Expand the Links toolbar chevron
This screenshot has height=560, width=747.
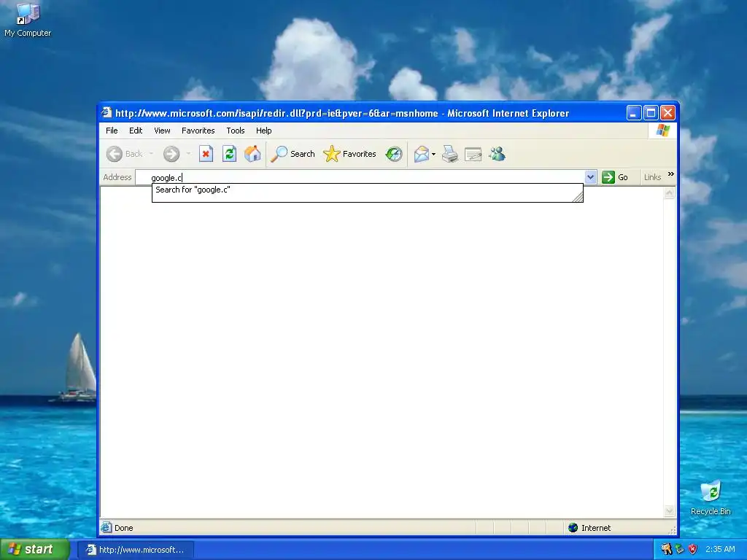(671, 174)
